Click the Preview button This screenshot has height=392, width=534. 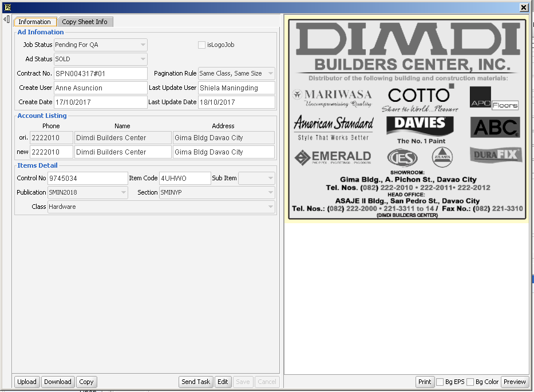(515, 382)
